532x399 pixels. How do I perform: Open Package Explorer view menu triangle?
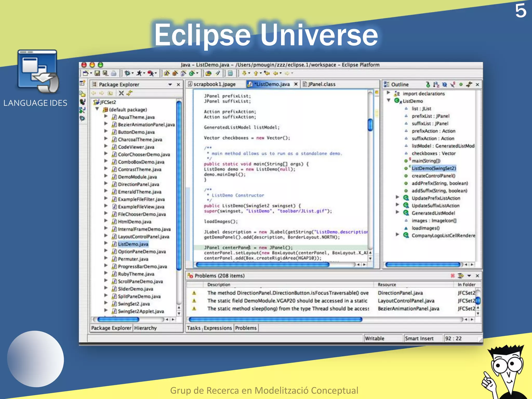170,85
